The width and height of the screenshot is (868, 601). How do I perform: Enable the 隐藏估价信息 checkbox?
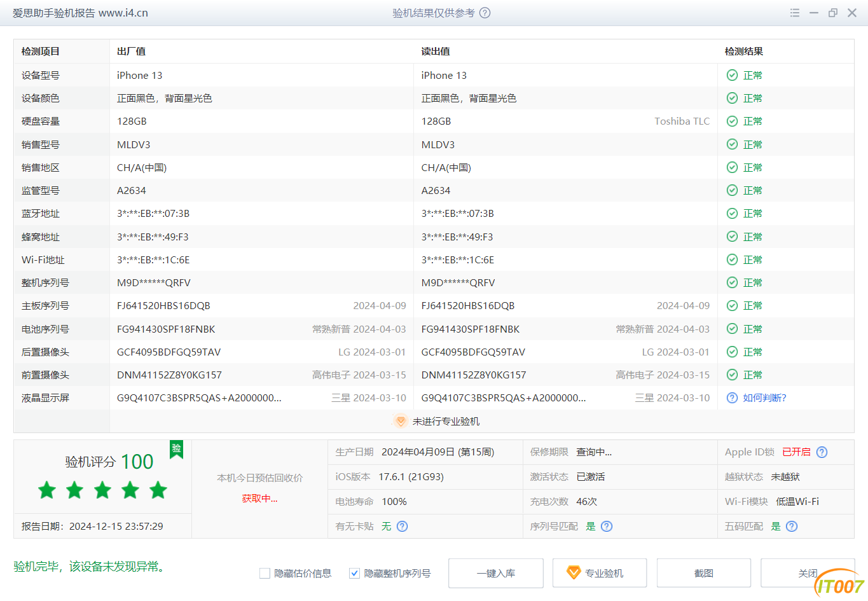click(265, 573)
